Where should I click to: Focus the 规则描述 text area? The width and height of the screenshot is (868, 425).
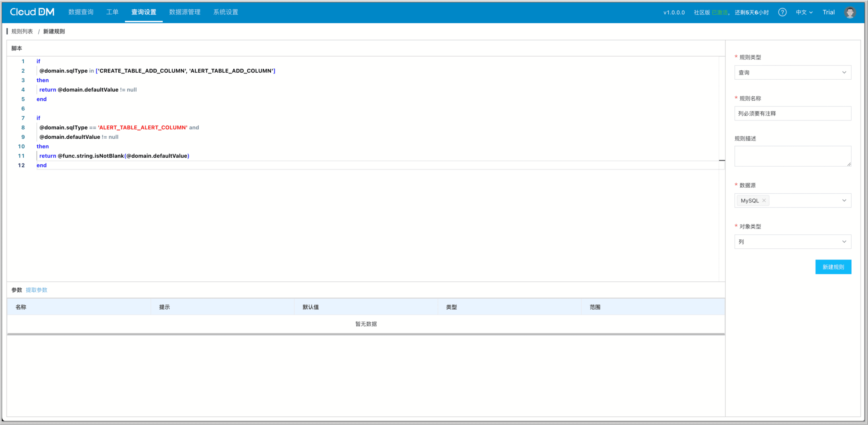tap(792, 155)
